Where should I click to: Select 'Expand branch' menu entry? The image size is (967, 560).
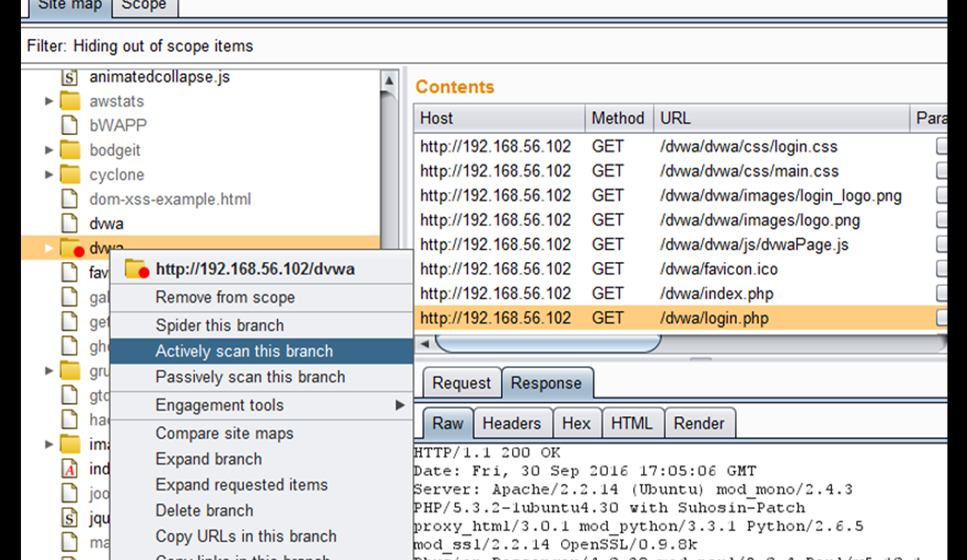[x=261, y=459]
